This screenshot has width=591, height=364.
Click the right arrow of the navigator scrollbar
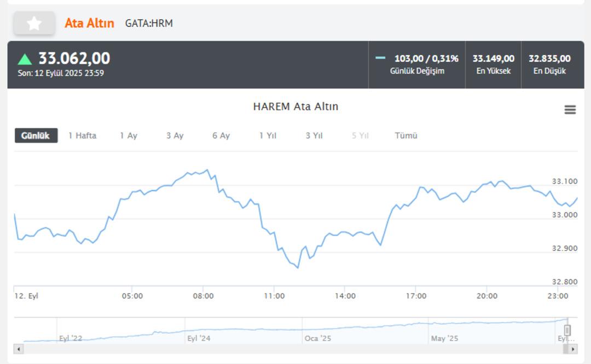point(572,349)
